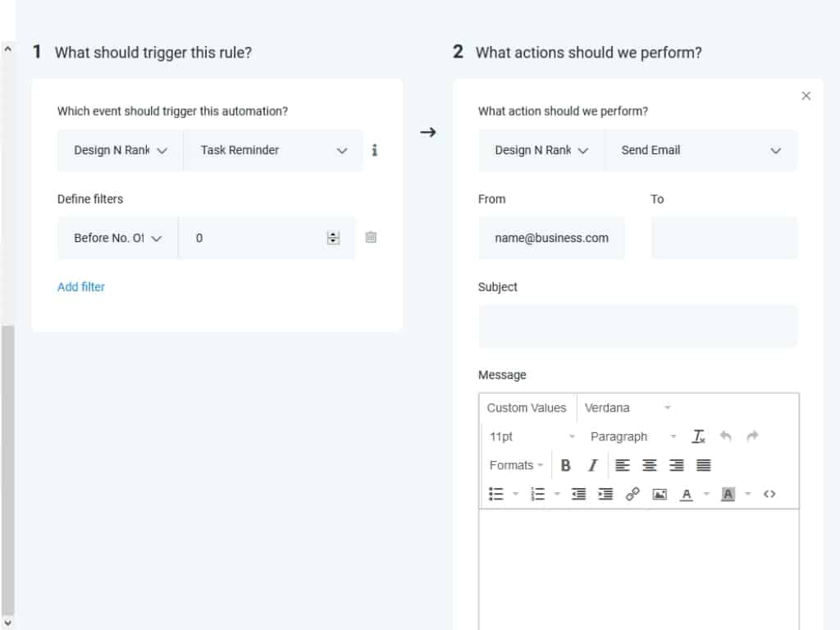This screenshot has height=630, width=840.
Task: Clear formatting with the Tx icon
Action: click(x=699, y=436)
